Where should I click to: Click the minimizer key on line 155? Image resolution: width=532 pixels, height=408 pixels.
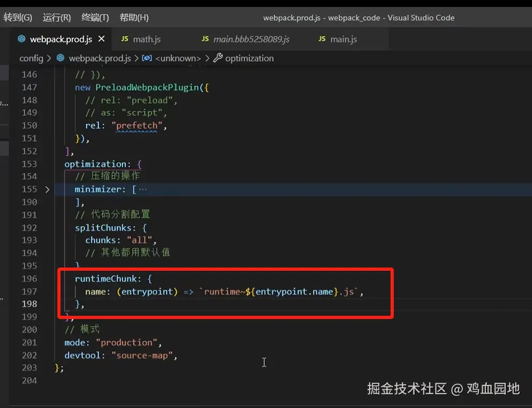click(98, 189)
